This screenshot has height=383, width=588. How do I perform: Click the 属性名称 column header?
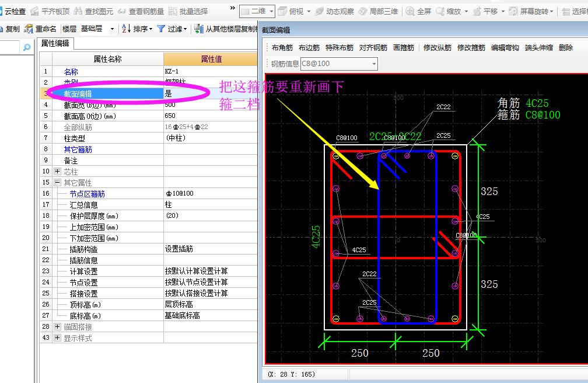tap(107, 59)
